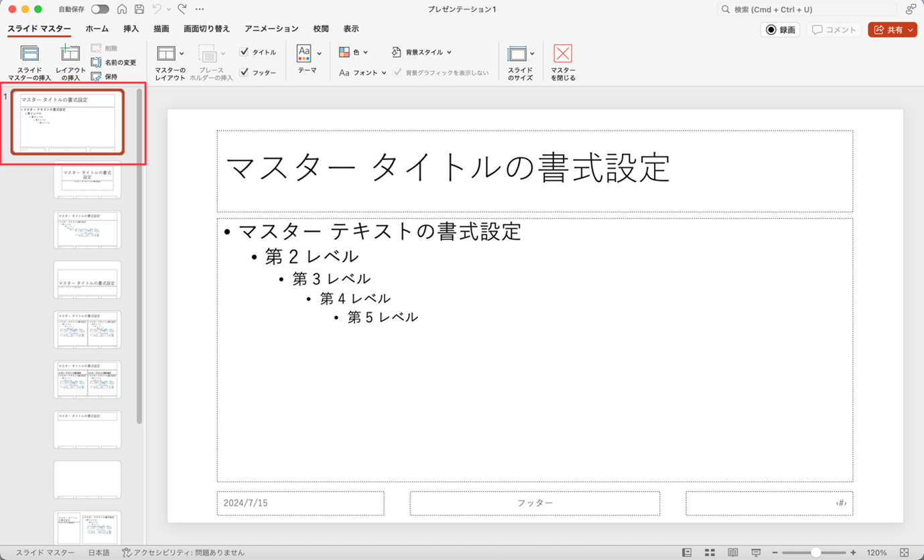The height and width of the screenshot is (560, 924).
Task: Click zoom percentage 120% in status bar
Action: click(x=876, y=553)
